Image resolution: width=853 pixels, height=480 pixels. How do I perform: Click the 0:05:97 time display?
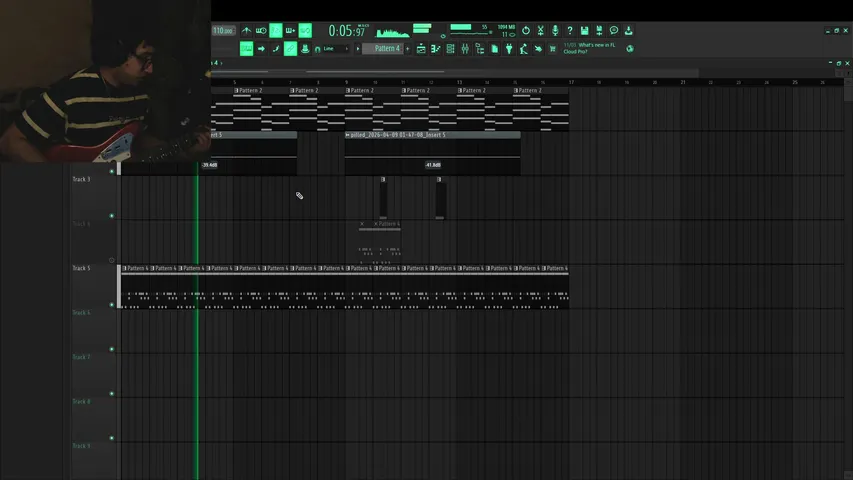[x=347, y=31]
